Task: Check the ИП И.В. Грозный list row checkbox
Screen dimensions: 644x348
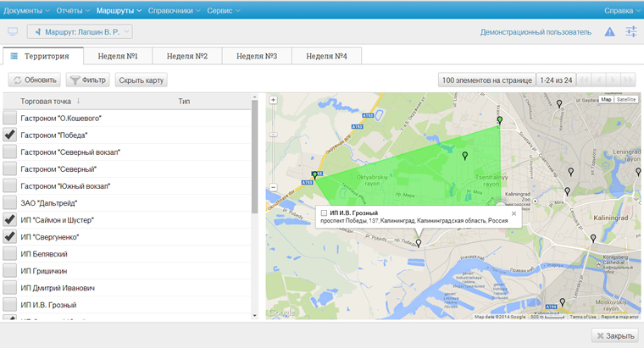Action: (x=10, y=305)
